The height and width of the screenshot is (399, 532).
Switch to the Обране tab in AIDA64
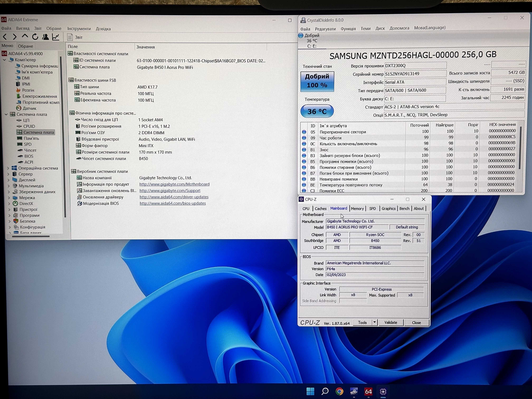(x=25, y=46)
